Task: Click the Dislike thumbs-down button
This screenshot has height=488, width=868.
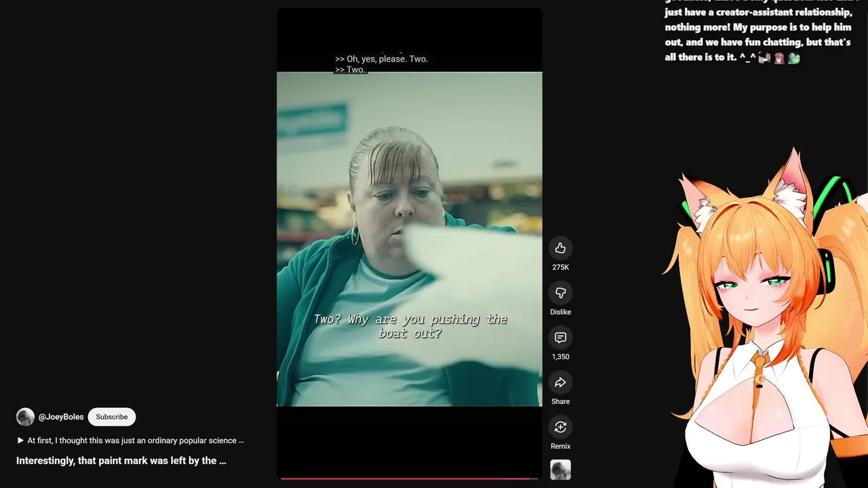Action: (x=560, y=293)
